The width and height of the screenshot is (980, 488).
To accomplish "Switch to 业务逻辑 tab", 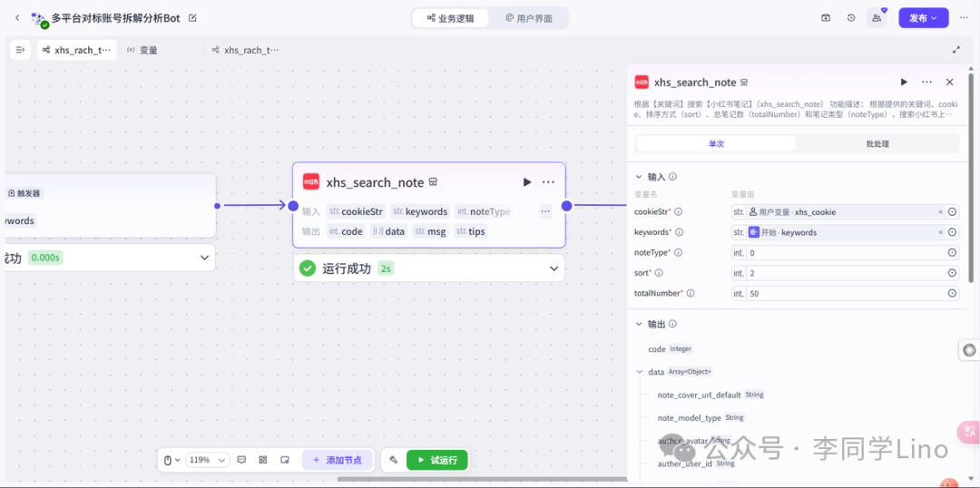I will (x=450, y=18).
